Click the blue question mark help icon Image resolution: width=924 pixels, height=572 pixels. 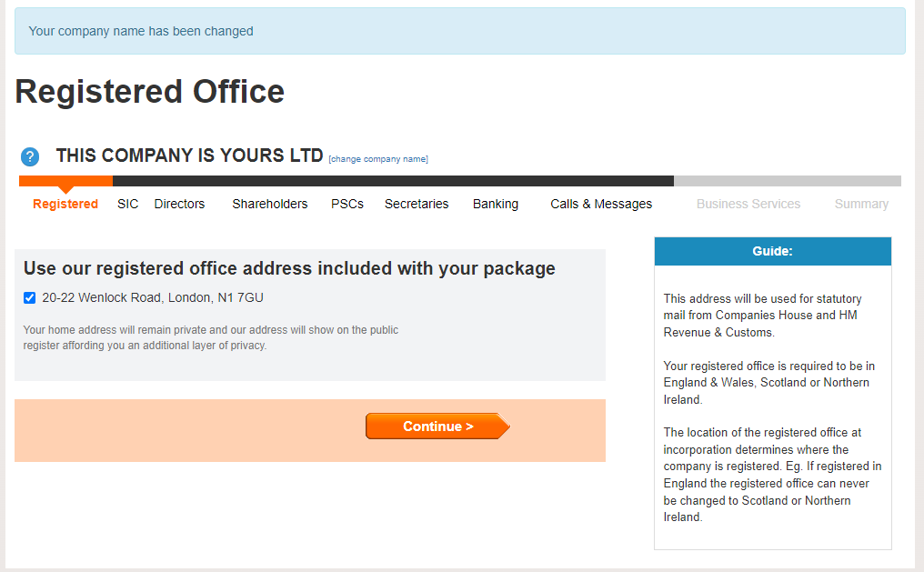point(30,156)
